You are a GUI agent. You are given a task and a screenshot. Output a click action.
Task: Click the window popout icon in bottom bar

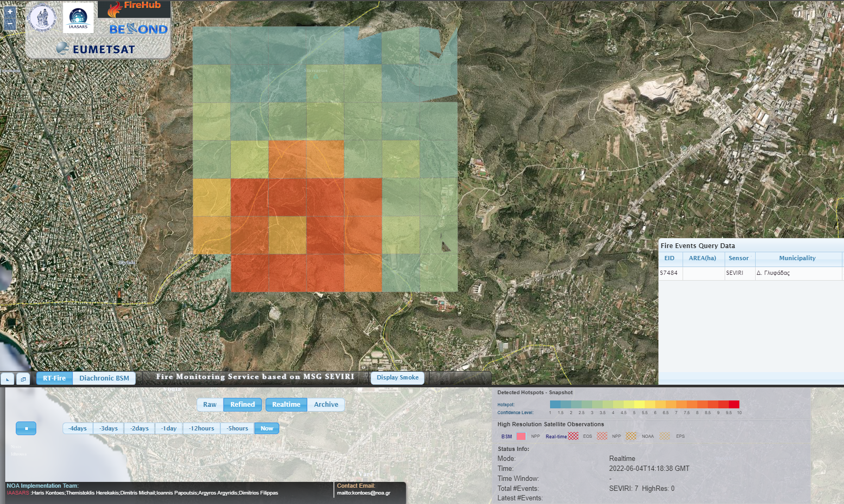[x=23, y=379]
